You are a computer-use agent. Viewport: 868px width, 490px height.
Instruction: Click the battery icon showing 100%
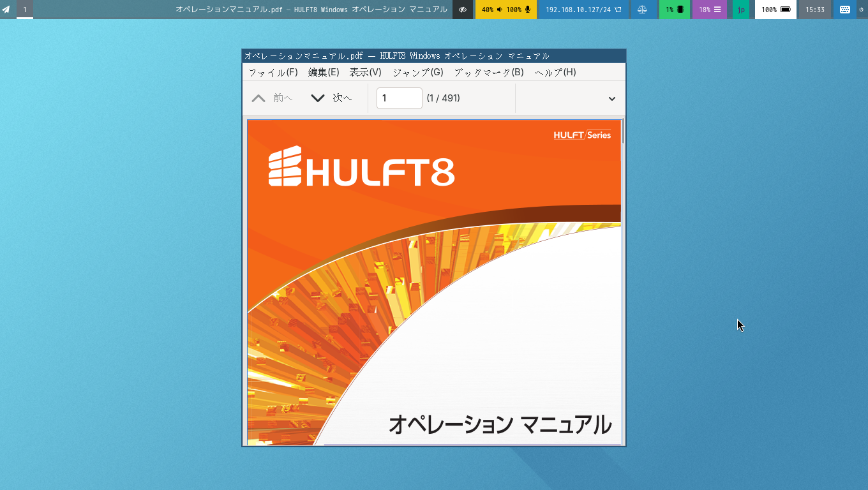785,10
